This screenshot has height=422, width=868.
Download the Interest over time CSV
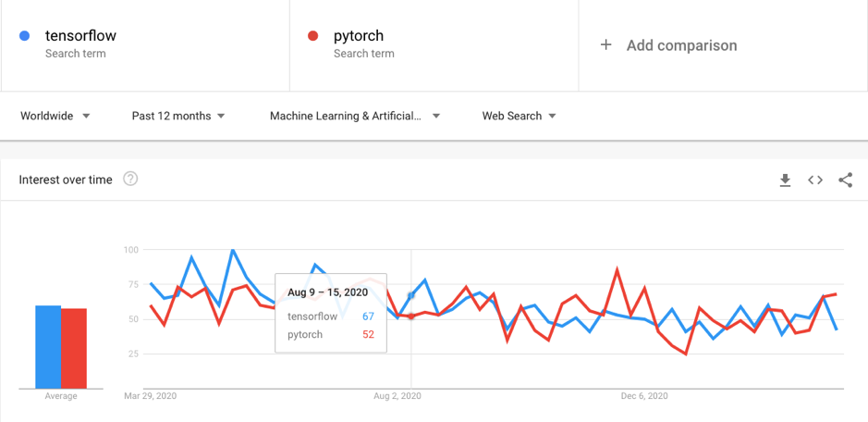tap(785, 180)
